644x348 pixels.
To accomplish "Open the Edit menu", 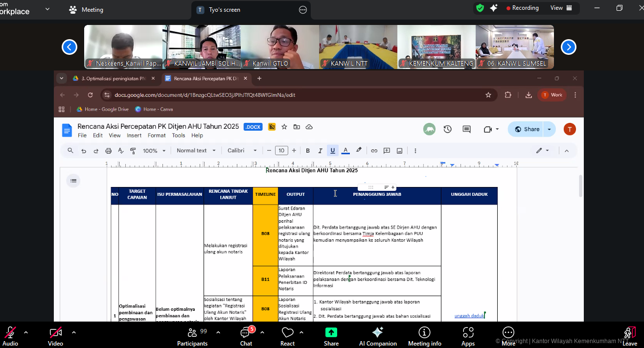I will pos(98,136).
